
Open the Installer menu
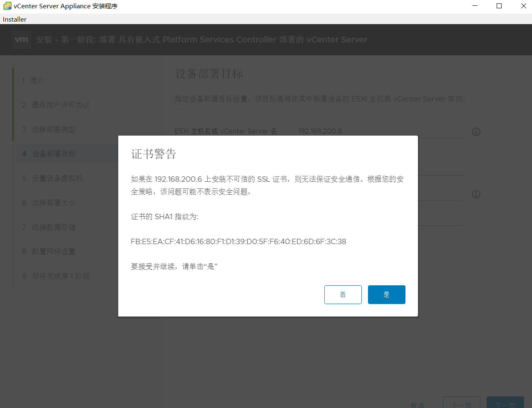pyautogui.click(x=15, y=19)
